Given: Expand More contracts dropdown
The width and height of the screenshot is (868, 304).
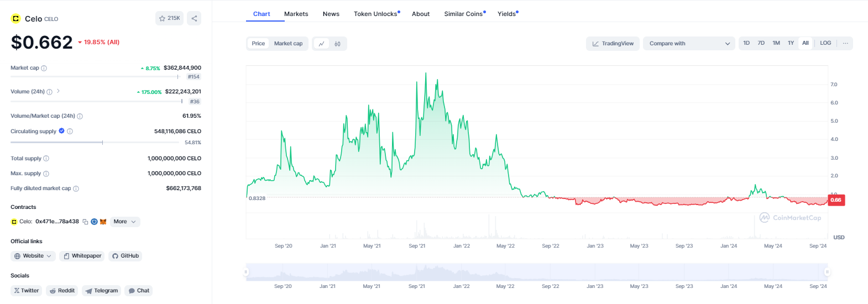Looking at the screenshot, I should pyautogui.click(x=125, y=222).
